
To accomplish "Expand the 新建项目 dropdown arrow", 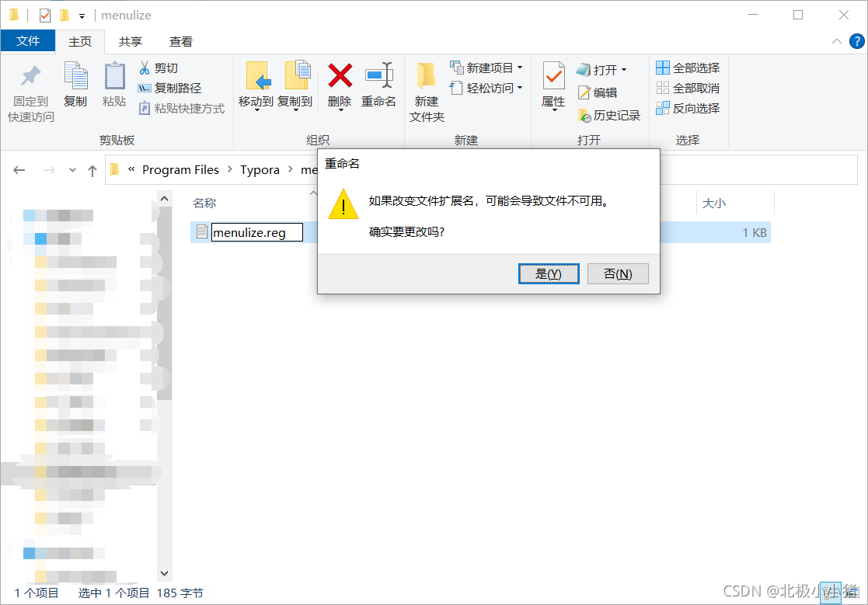I will (x=520, y=68).
